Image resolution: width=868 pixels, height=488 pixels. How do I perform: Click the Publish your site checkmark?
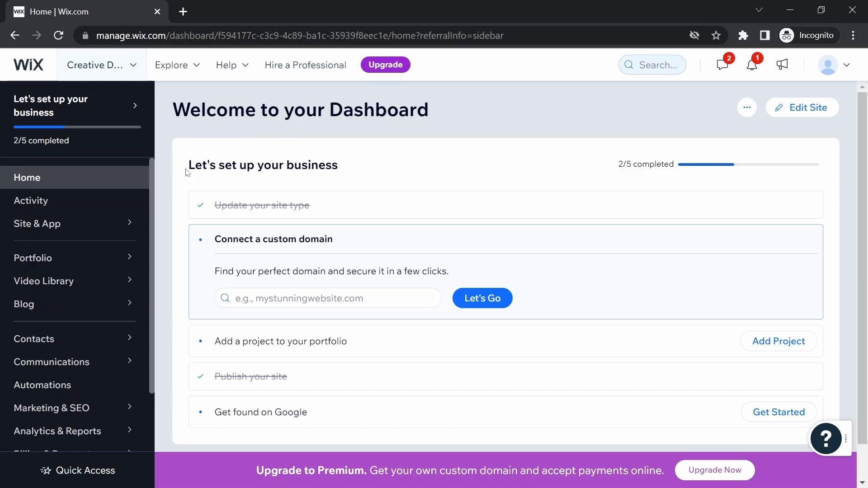201,376
